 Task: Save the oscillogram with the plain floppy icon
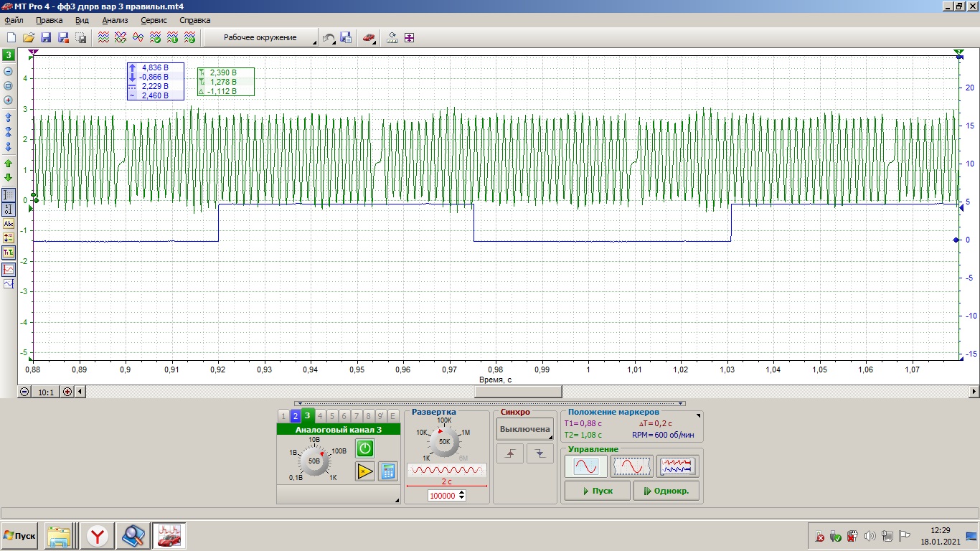pos(46,37)
